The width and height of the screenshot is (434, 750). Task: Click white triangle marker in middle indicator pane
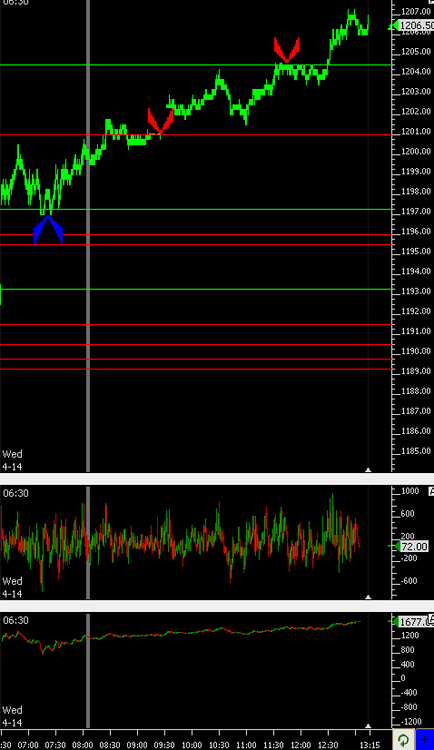tap(368, 597)
